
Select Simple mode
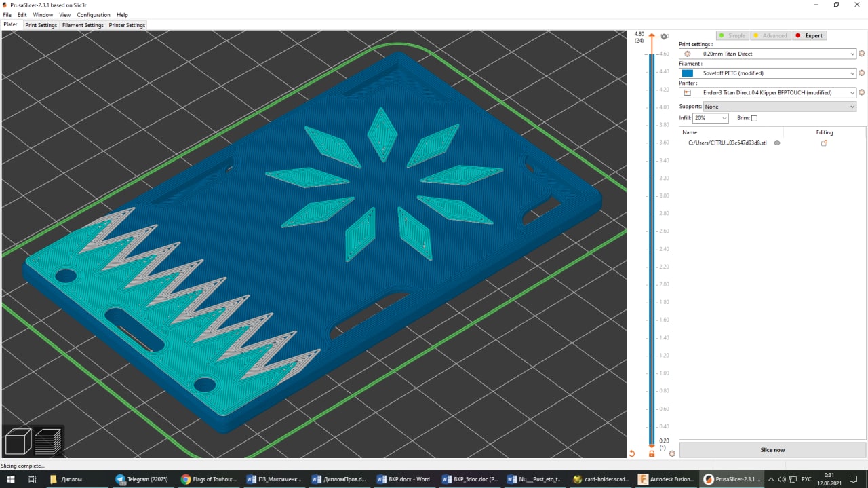point(732,35)
